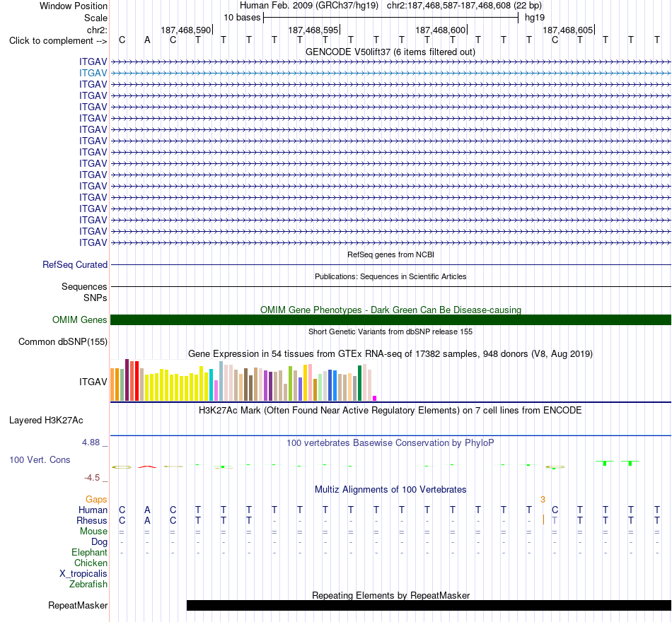Viewport: 672px width, 622px height.
Task: Click the PhyloP upper value 4.88
Action: [91, 442]
